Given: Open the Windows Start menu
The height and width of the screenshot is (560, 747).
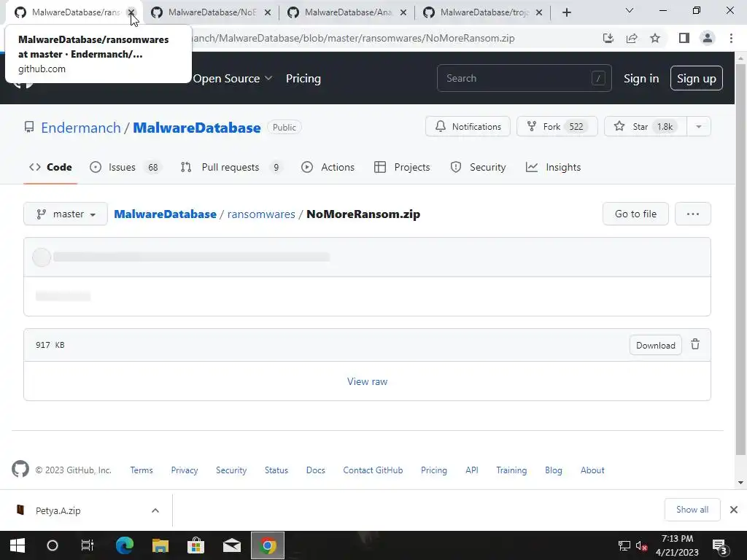Looking at the screenshot, I should tap(18, 545).
